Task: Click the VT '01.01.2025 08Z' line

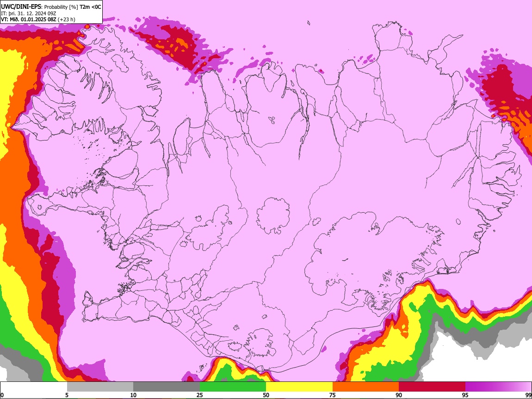Action: click(x=37, y=19)
